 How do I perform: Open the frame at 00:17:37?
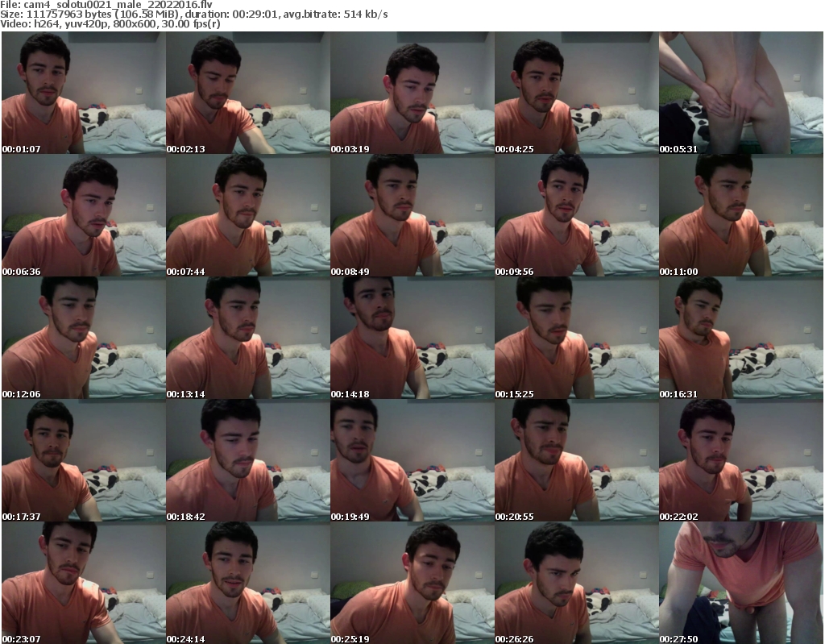pos(84,460)
